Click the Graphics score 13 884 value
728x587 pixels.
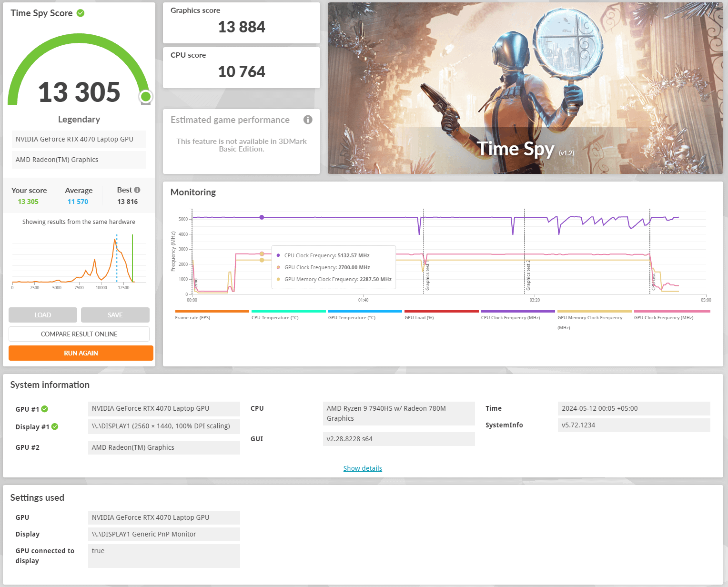point(242,27)
